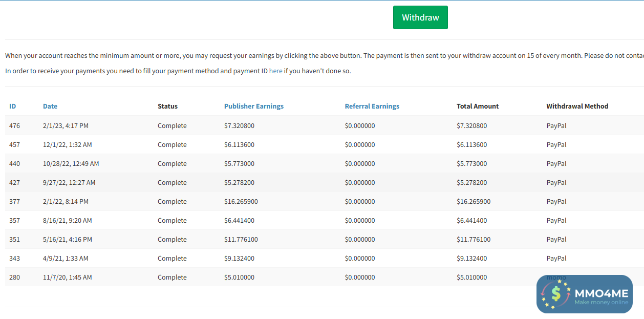Click the Total Amount column header
The width and height of the screenshot is (644, 319).
pos(478,107)
